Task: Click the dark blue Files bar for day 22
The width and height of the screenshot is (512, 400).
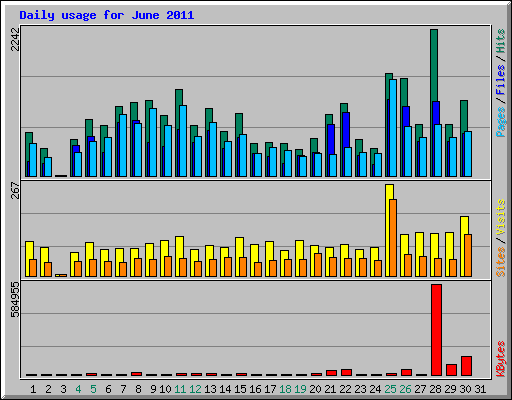Action: tap(346, 130)
